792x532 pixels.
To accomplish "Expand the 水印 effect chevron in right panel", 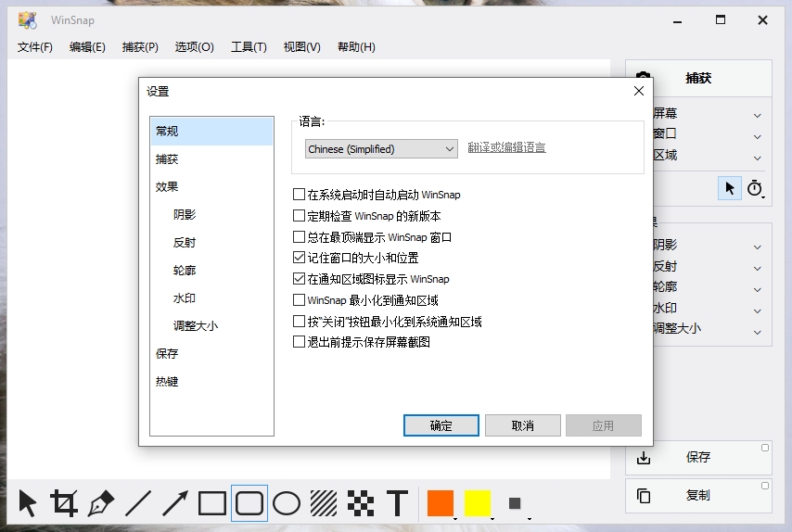I will (x=757, y=310).
